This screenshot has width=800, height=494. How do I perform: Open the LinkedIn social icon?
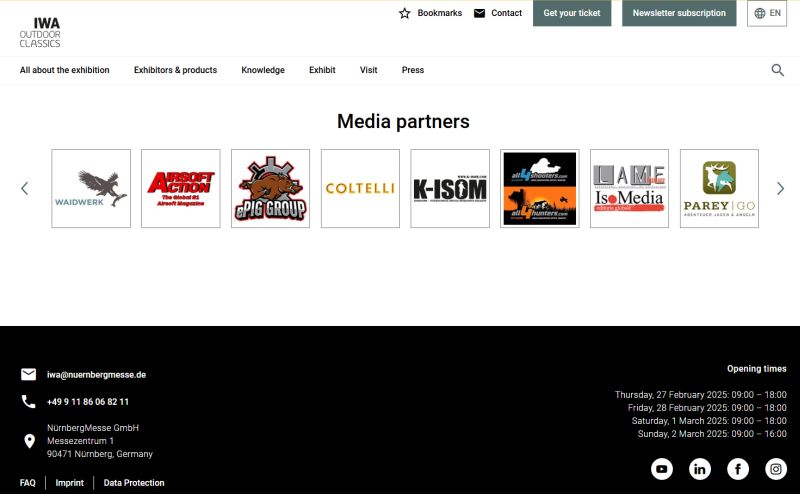pyautogui.click(x=700, y=469)
